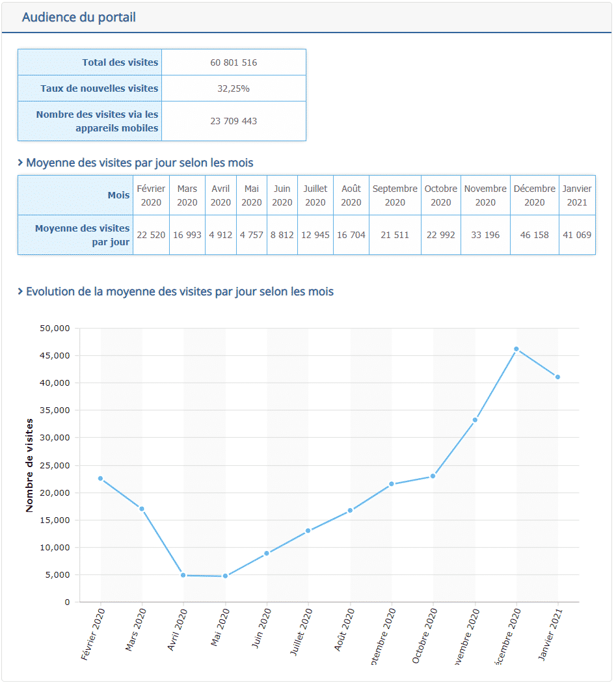Select the 'Taux de nouvelles visites' label
Viewport: 616px width, 685px height.
tap(99, 88)
